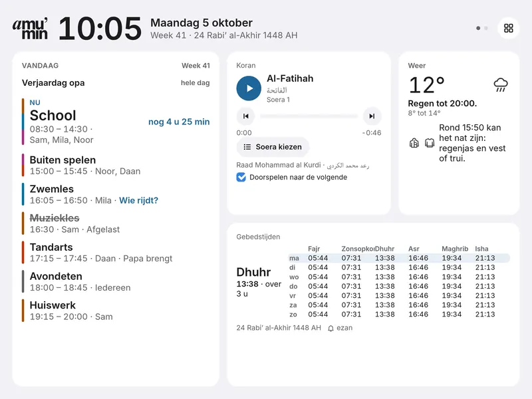Click the 'nog 4 u 25 min' countdown
Viewport: 532px width, 399px height.
point(179,122)
